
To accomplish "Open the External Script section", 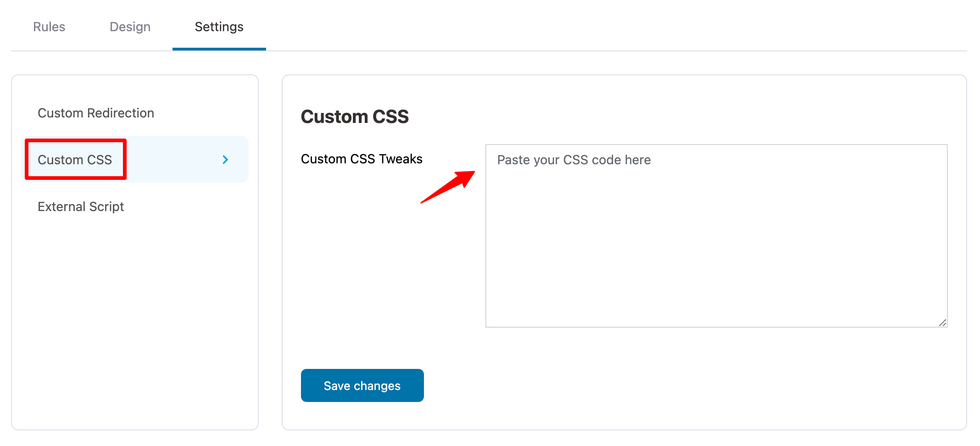I will click(81, 206).
